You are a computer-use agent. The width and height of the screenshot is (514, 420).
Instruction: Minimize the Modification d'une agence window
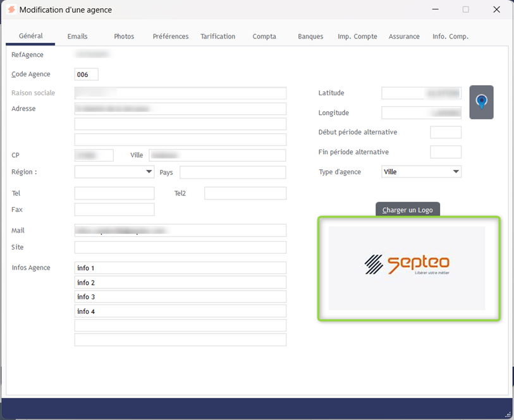click(x=436, y=9)
